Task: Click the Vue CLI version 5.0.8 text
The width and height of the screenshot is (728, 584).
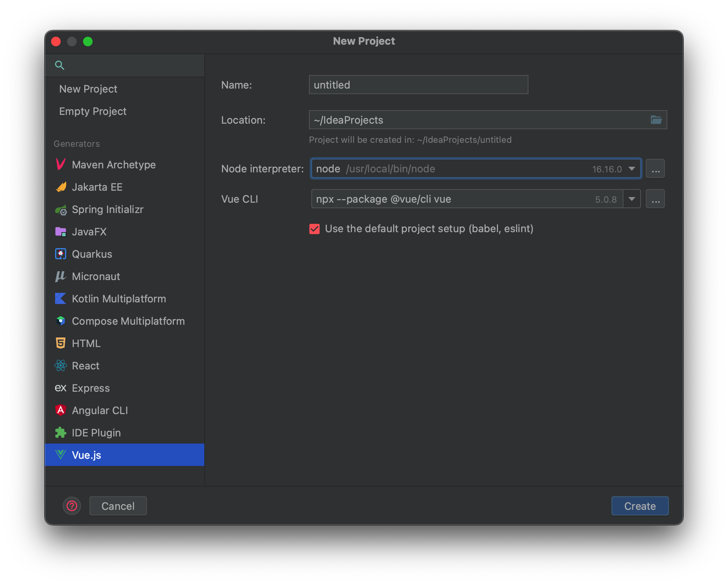Action: coord(606,199)
